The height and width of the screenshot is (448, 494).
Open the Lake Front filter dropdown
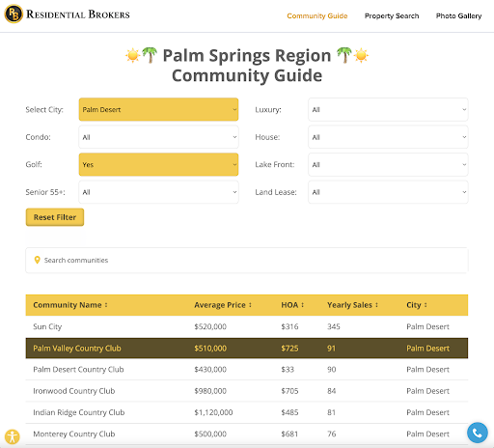pos(388,164)
